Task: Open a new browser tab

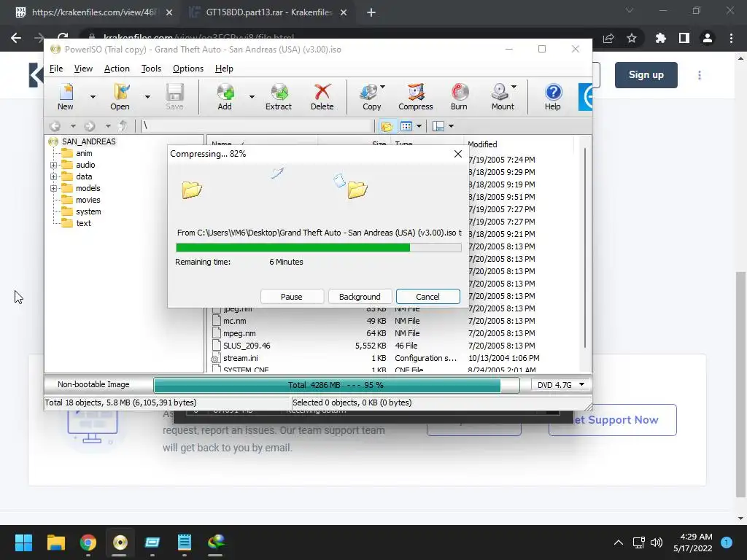Action: click(371, 13)
